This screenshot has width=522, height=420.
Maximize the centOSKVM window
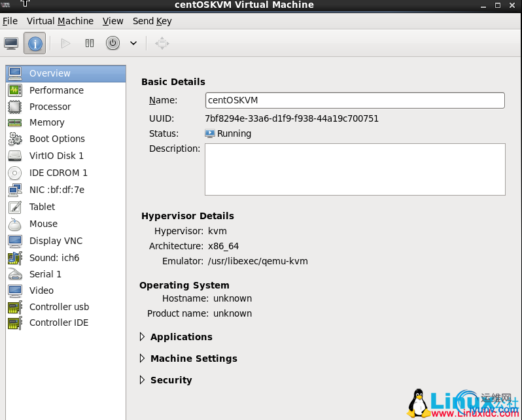[x=498, y=5]
